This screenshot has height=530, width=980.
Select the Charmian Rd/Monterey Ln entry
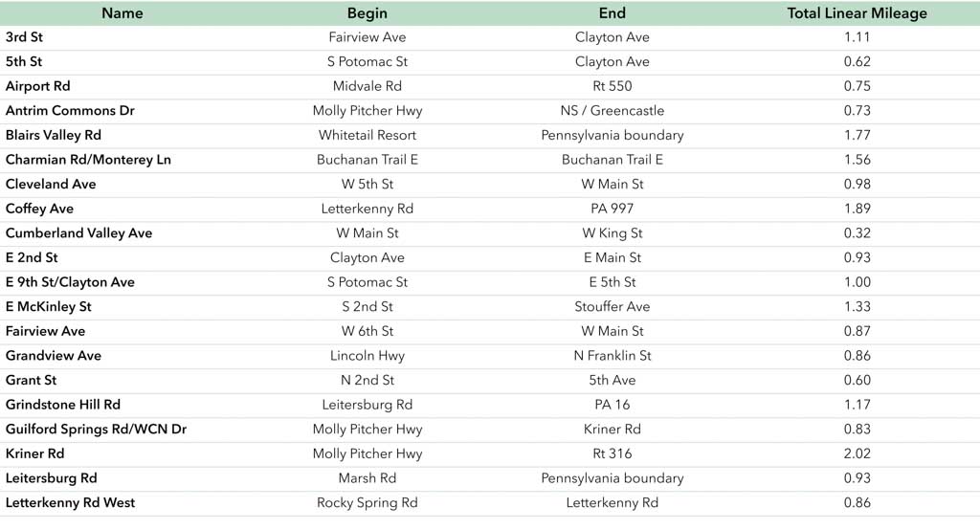(x=88, y=160)
